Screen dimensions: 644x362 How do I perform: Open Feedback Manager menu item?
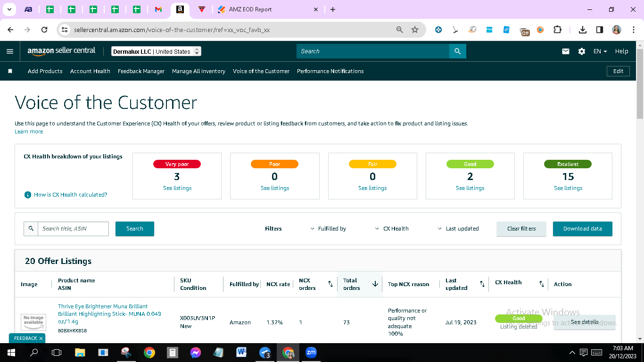[141, 71]
